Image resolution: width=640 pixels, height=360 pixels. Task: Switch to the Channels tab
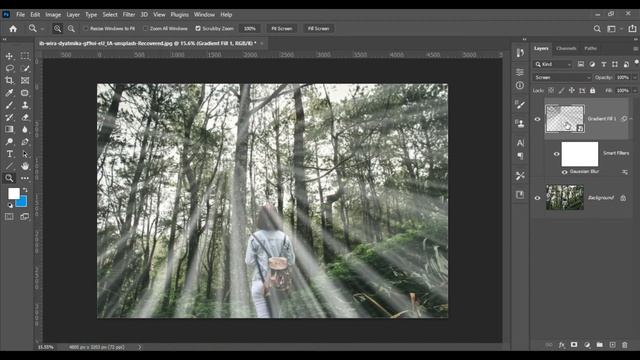pyautogui.click(x=566, y=48)
